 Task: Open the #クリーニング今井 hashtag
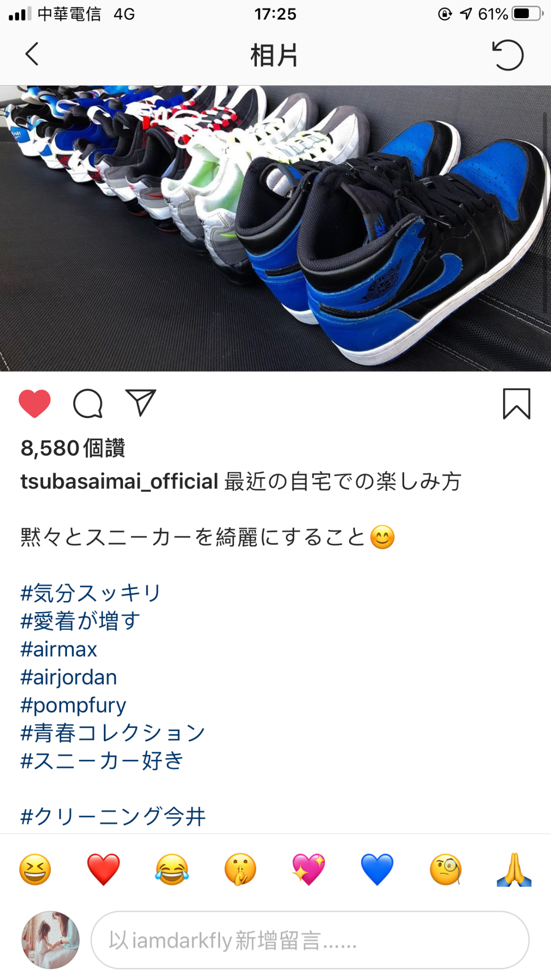click(113, 817)
